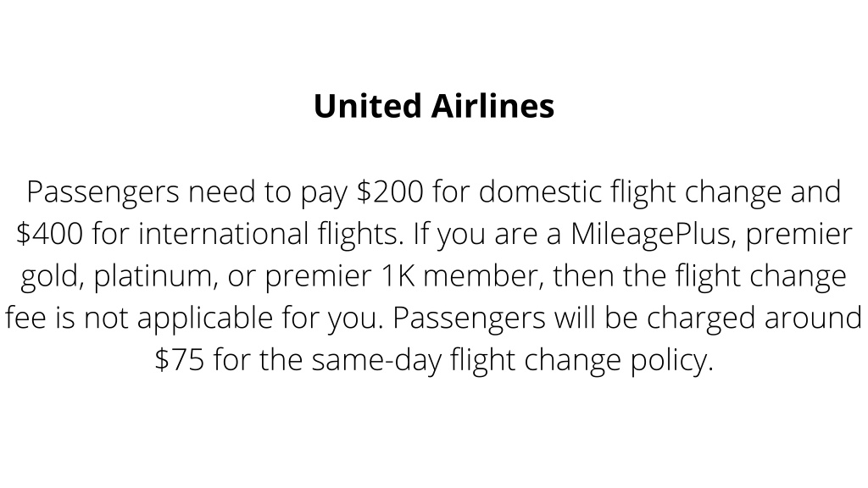Click the word domestic
The width and height of the screenshot is (868, 488).
tap(540, 191)
